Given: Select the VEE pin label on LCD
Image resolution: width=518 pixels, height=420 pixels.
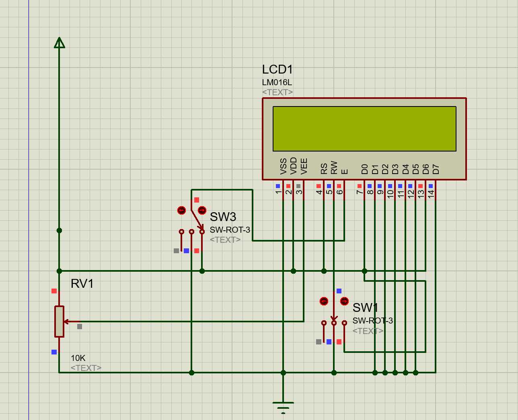Looking at the screenshot, I should pos(304,166).
